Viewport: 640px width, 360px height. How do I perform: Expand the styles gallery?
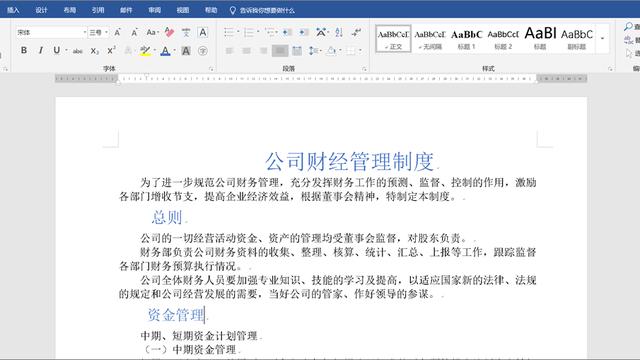point(602,39)
